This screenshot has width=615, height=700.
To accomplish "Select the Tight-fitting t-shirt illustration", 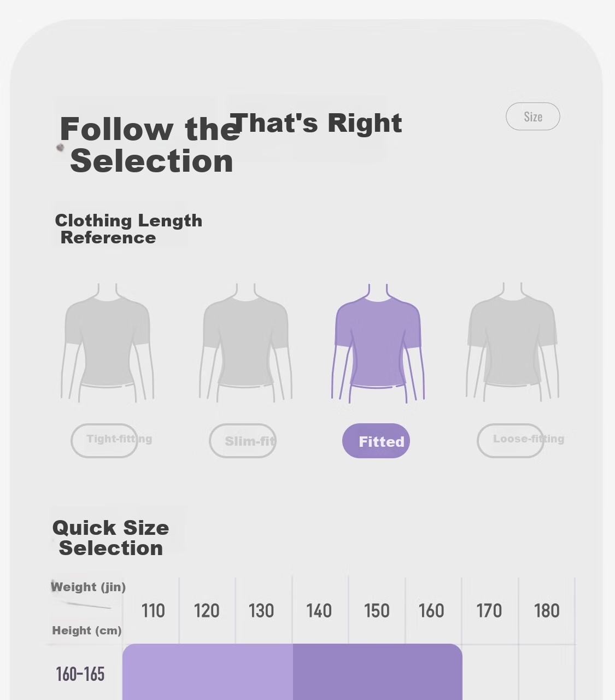I will tap(107, 343).
